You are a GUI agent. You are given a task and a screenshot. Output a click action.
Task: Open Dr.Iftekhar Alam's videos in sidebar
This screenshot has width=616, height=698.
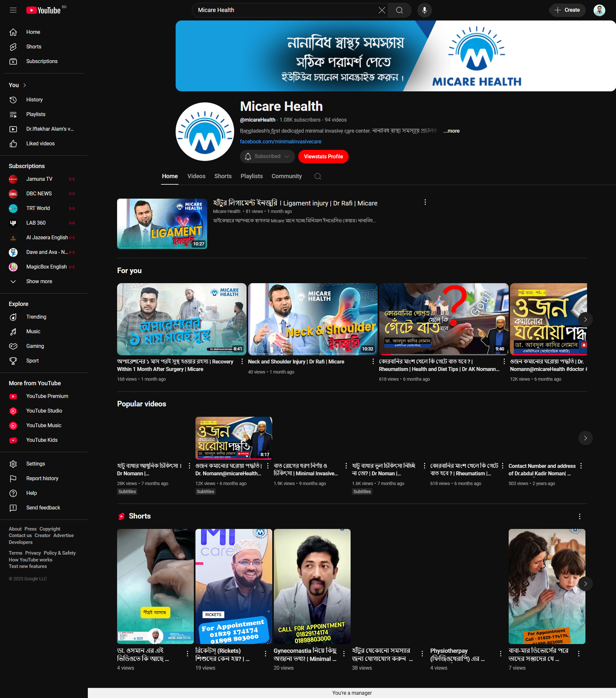click(44, 129)
